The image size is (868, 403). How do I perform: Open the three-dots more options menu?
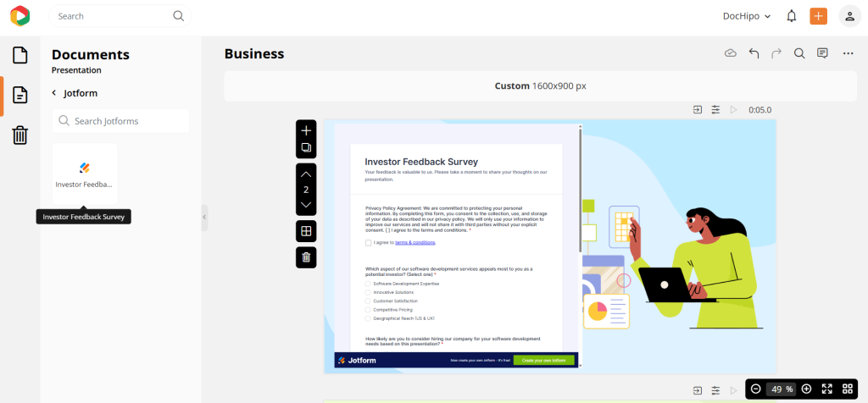tap(848, 53)
